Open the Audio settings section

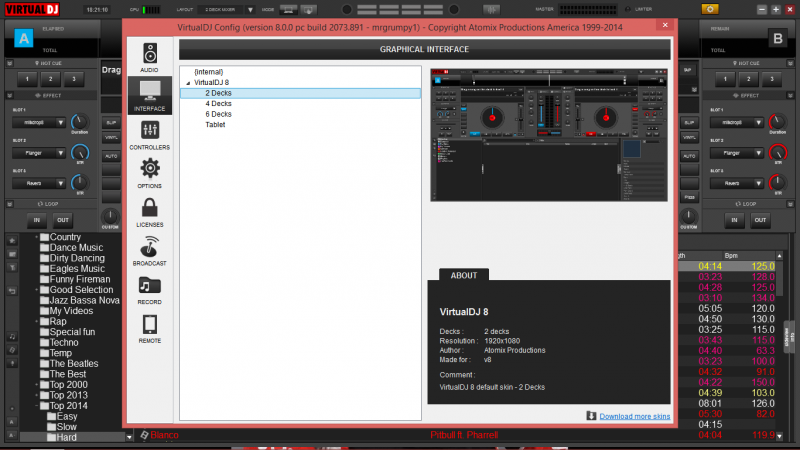pyautogui.click(x=149, y=57)
